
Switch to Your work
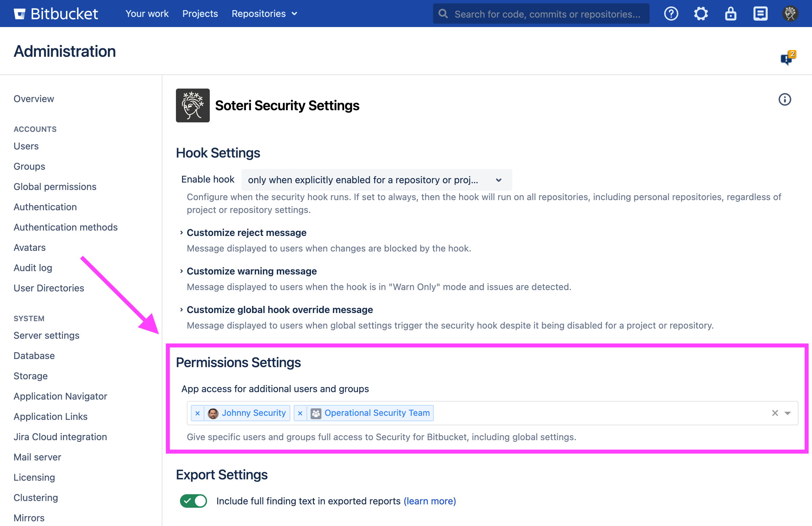[147, 14]
